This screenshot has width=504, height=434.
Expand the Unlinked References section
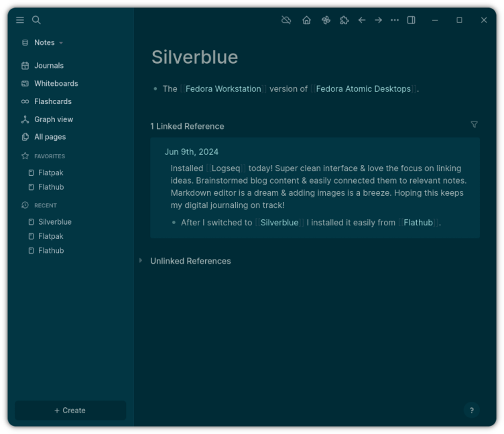(190, 261)
